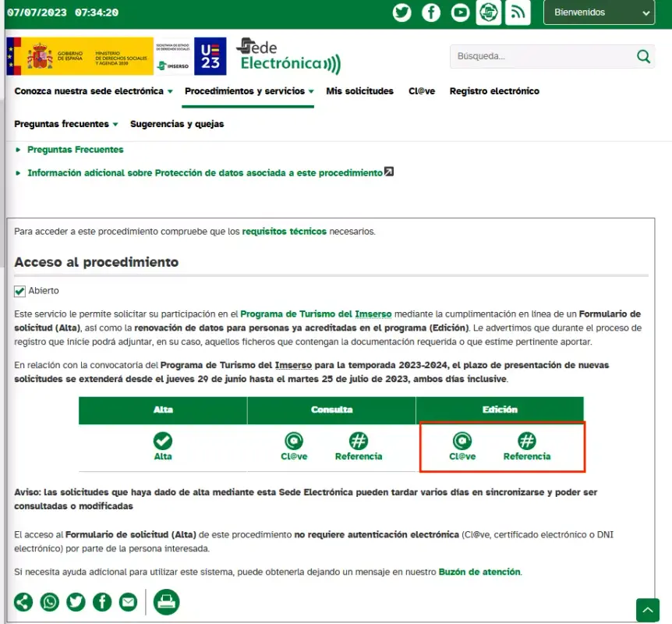Open the YouTube icon in the top bar
This screenshot has height=624, width=672.
pyautogui.click(x=460, y=12)
